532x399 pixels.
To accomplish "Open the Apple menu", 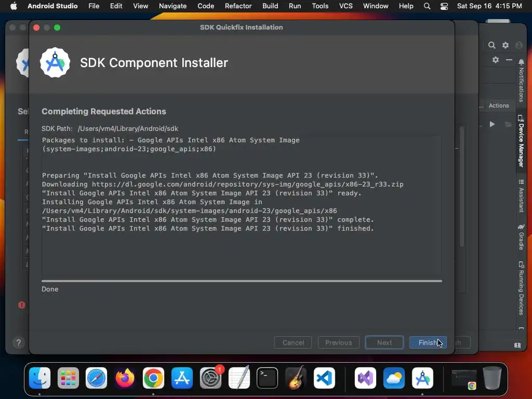I will tap(14, 6).
